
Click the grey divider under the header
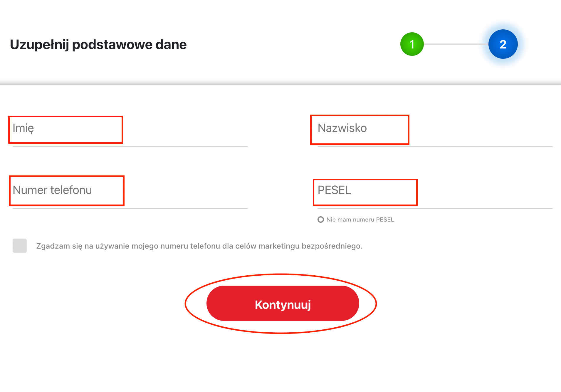point(280,84)
